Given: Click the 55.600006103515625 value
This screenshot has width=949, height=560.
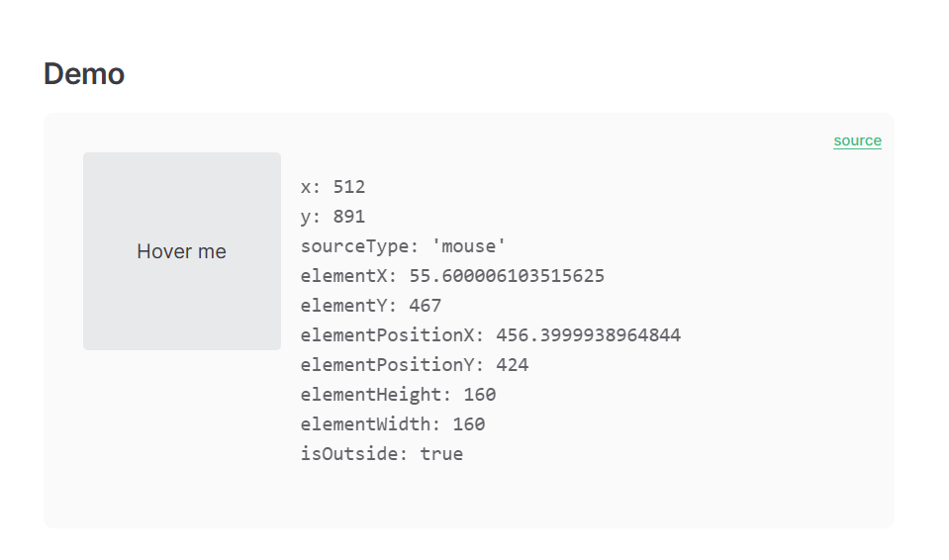Looking at the screenshot, I should coord(507,276).
